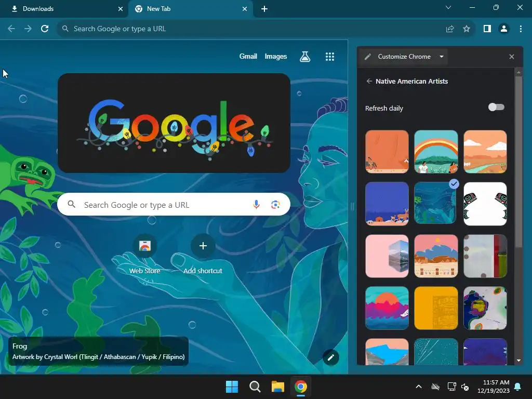Close the Downloads tab
Viewport: 532px width, 399px height.
[x=121, y=9]
